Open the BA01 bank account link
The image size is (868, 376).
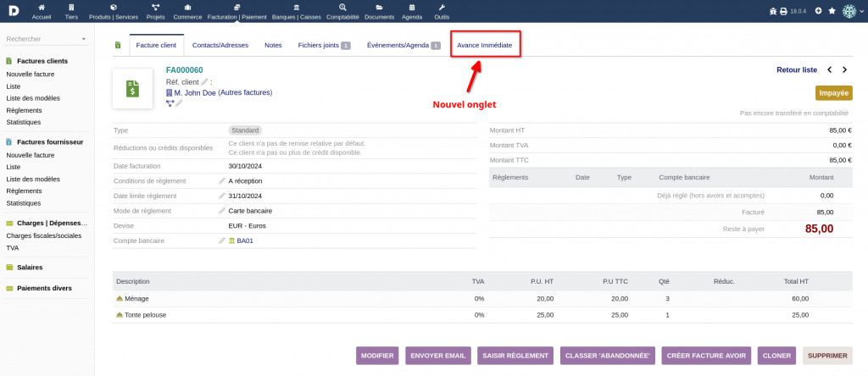click(x=245, y=241)
